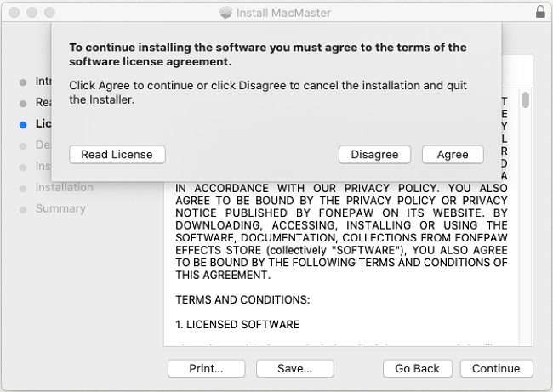Click the 'TERMS AND CONDITIONS:' heading
Image resolution: width=553 pixels, height=392 pixels.
point(242,299)
